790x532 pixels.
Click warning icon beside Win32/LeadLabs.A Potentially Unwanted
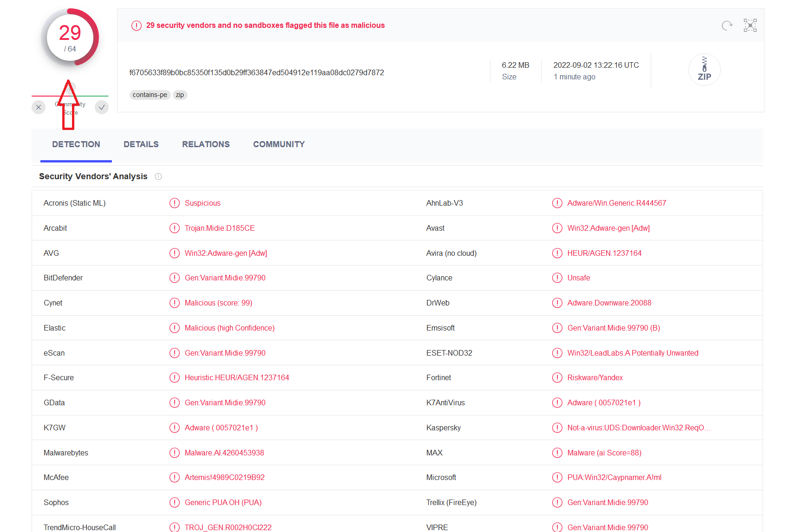[557, 353]
